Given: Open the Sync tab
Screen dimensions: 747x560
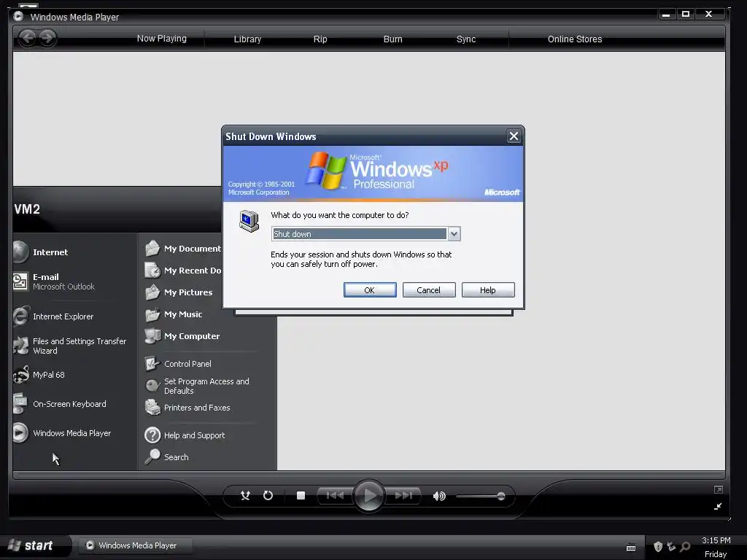Looking at the screenshot, I should click(x=466, y=39).
